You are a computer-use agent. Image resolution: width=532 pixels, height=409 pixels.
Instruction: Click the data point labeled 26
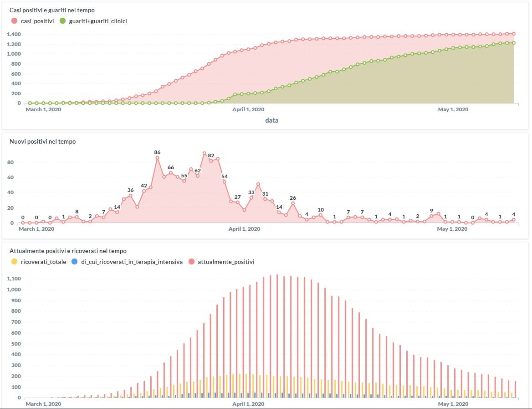pos(293,203)
